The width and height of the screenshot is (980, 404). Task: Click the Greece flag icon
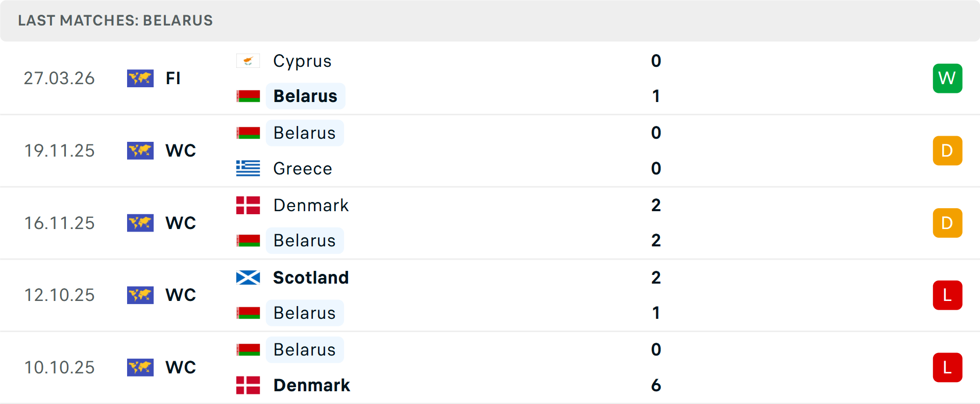248,168
